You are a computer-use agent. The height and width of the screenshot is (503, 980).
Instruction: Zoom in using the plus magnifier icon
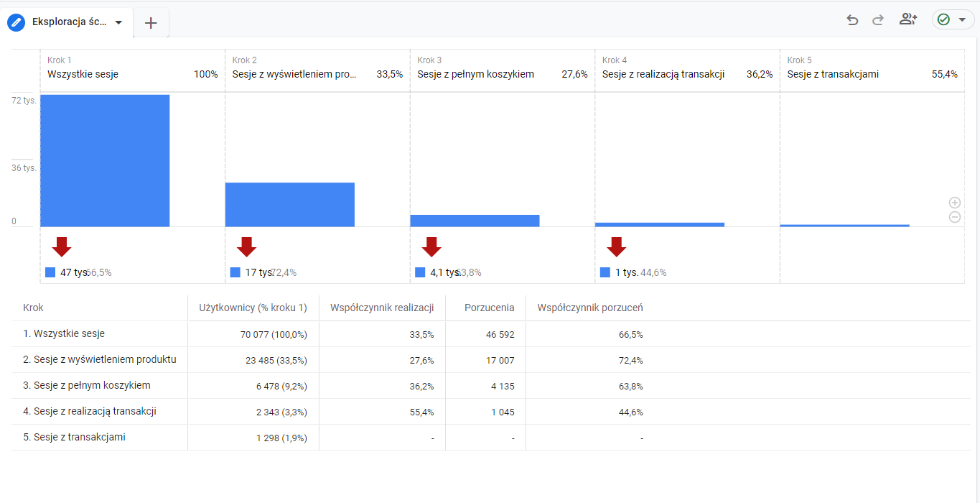(x=955, y=202)
